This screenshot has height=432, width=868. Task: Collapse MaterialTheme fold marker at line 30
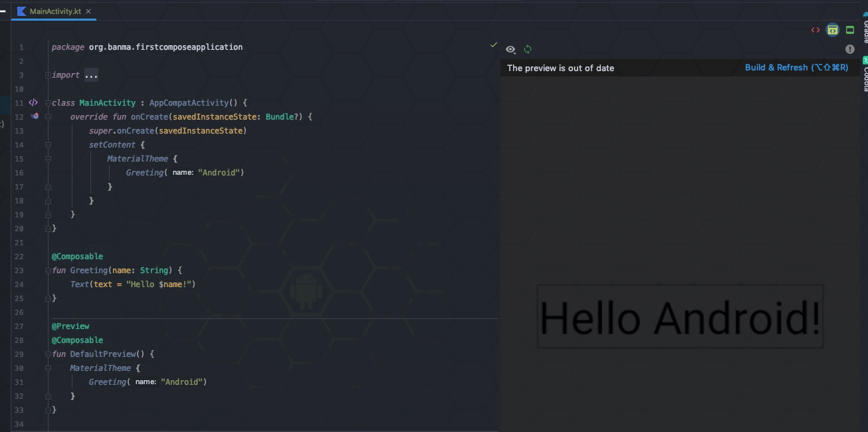(48, 368)
